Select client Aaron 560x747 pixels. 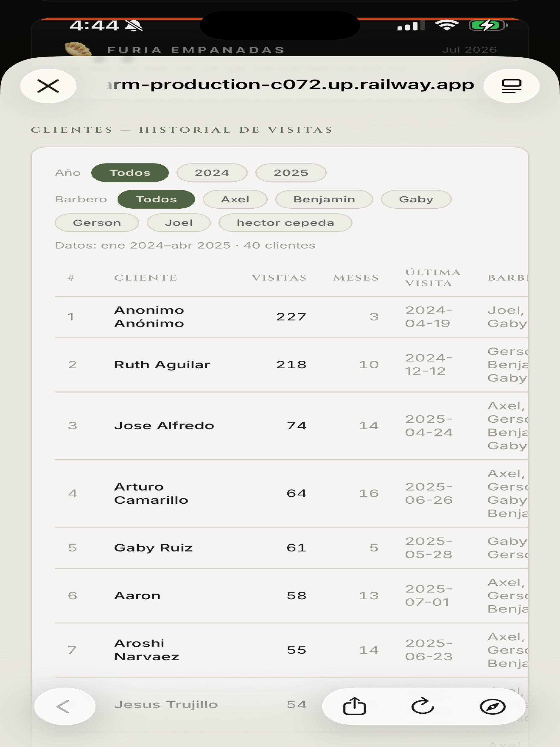pos(137,596)
